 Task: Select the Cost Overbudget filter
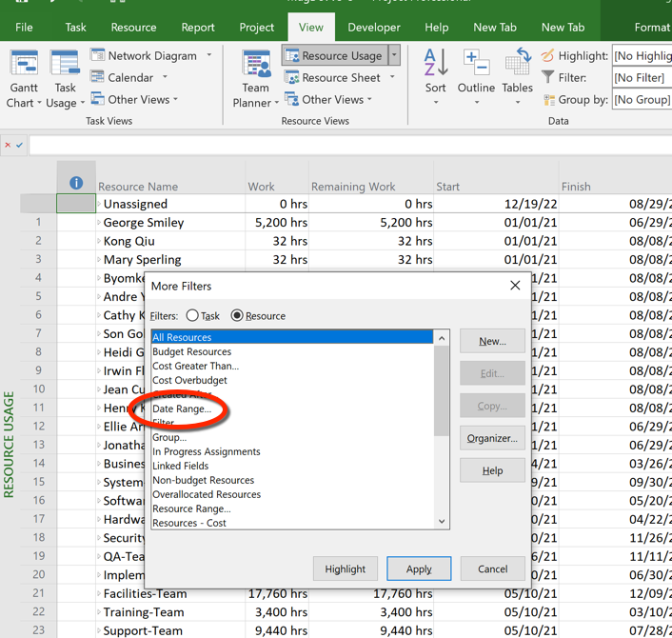pos(292,380)
